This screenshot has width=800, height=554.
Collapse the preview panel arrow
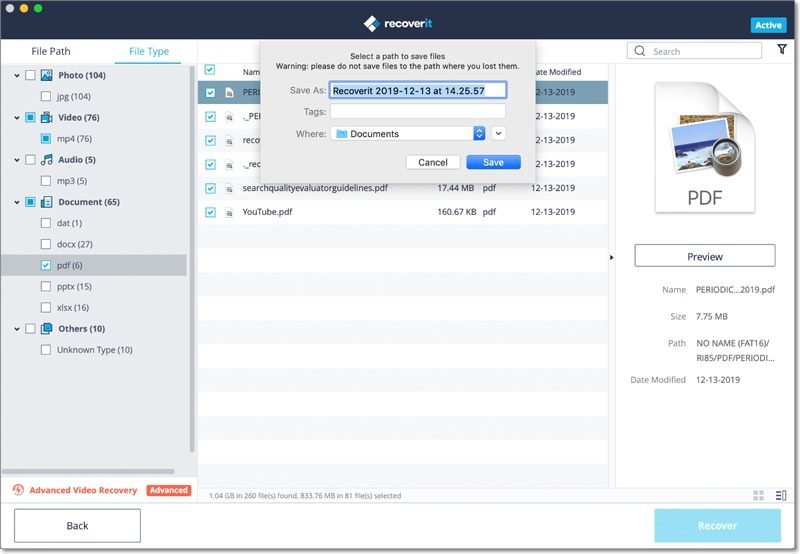612,258
